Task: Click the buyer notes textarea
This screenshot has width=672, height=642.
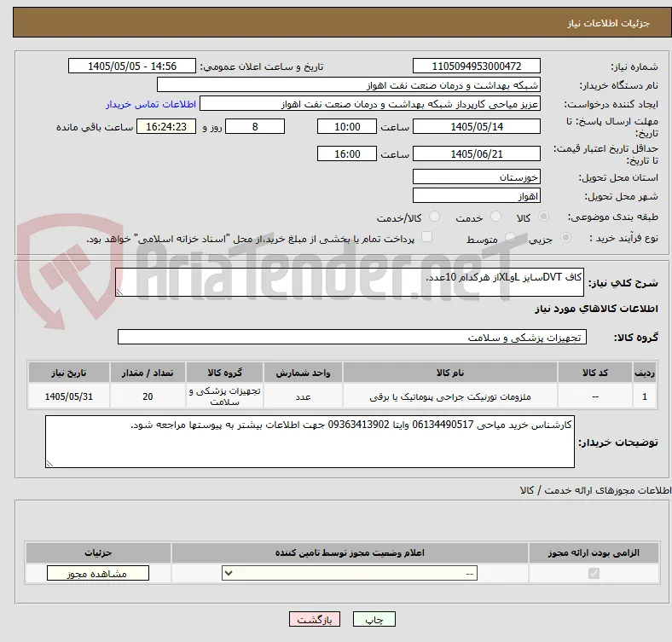Action: click(310, 442)
